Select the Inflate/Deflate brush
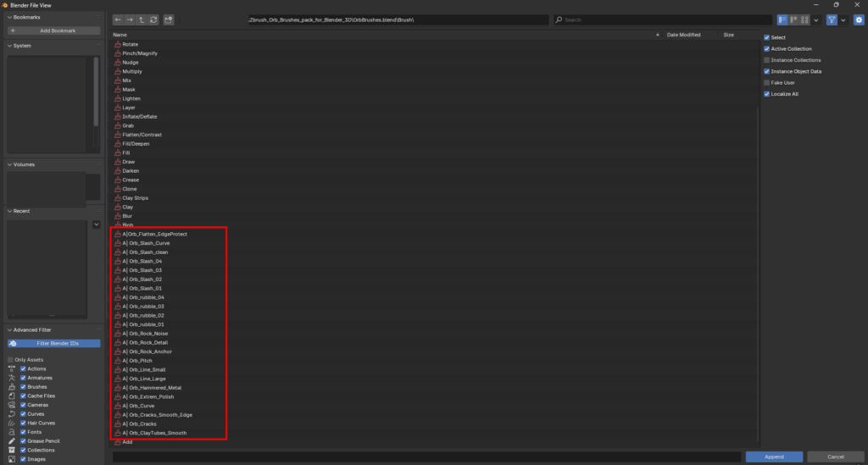The height and width of the screenshot is (465, 868). (140, 117)
